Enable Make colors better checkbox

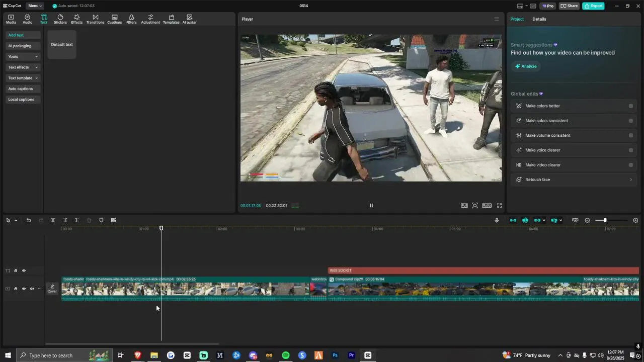coord(631,106)
